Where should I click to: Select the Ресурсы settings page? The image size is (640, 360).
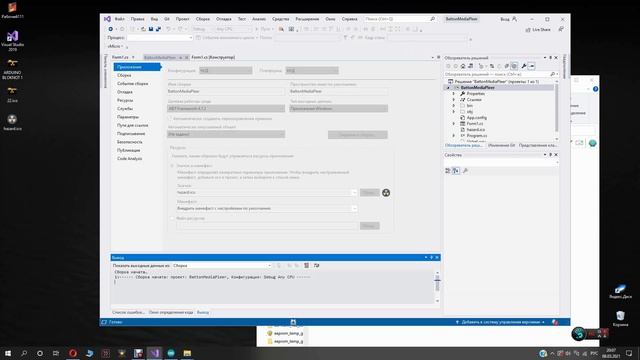click(x=125, y=100)
